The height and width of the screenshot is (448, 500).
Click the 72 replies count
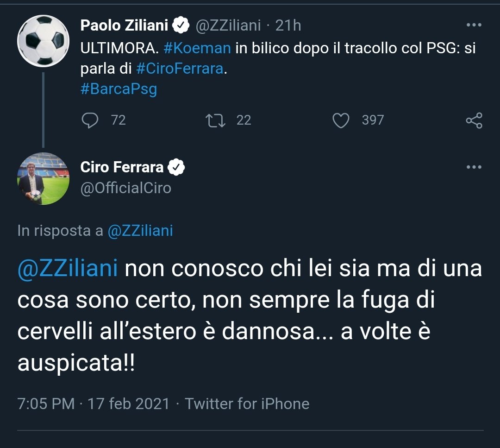pyautogui.click(x=119, y=120)
